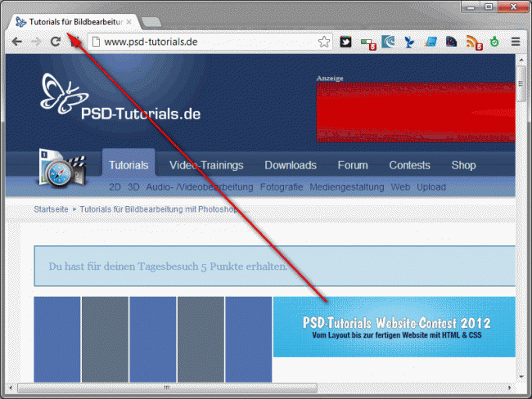Click the vertical scrollbar up arrow

pyautogui.click(x=521, y=60)
